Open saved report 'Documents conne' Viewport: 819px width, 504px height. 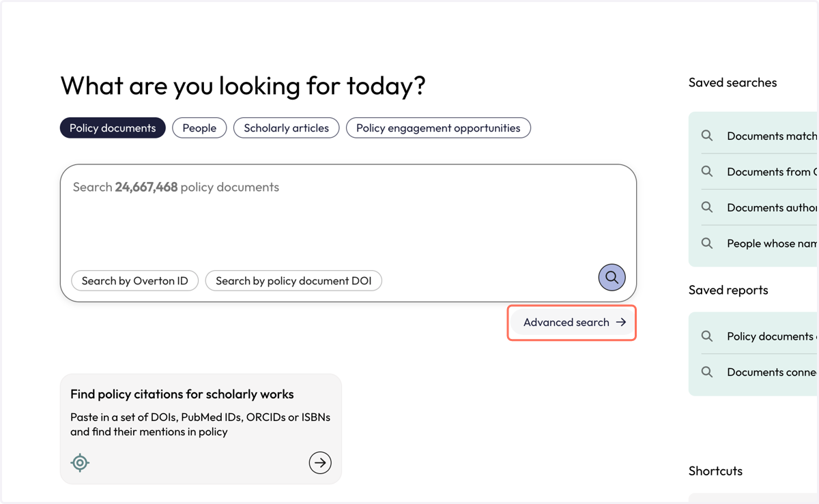point(772,372)
